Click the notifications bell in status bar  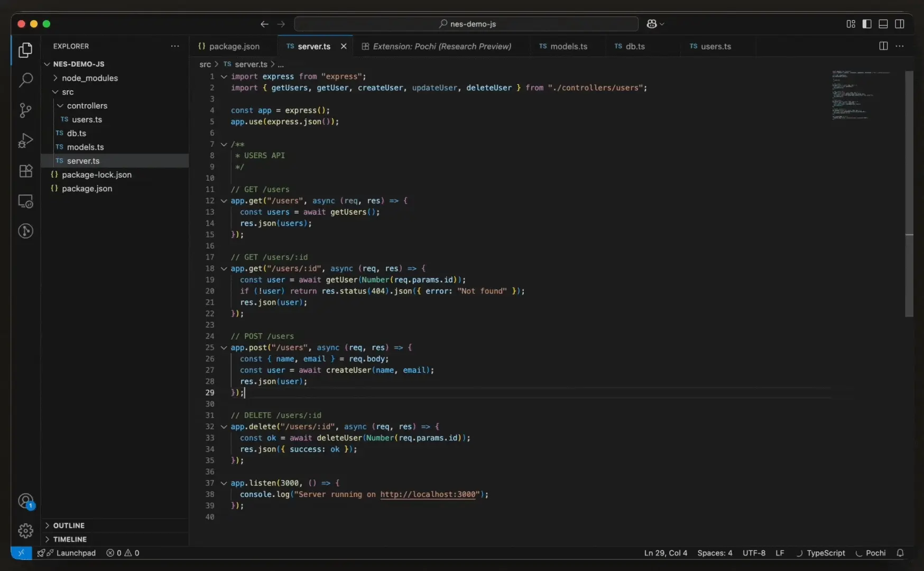coord(900,553)
